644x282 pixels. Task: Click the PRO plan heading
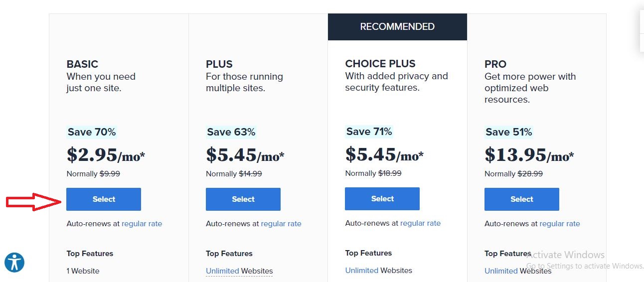pyautogui.click(x=495, y=64)
